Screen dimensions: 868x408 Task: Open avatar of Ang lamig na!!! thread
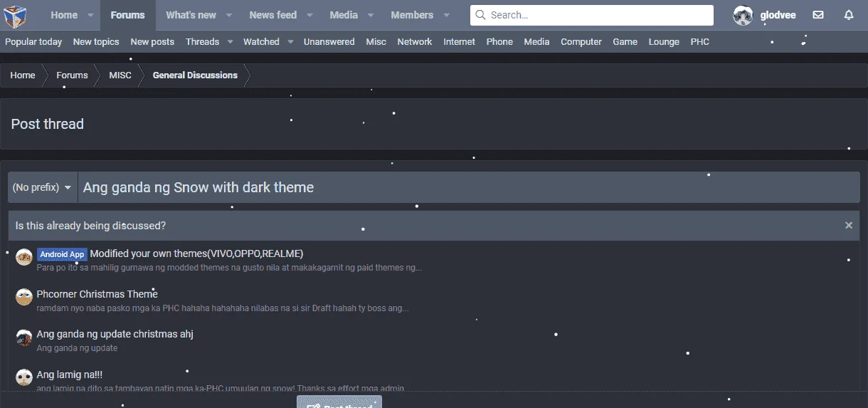(24, 377)
